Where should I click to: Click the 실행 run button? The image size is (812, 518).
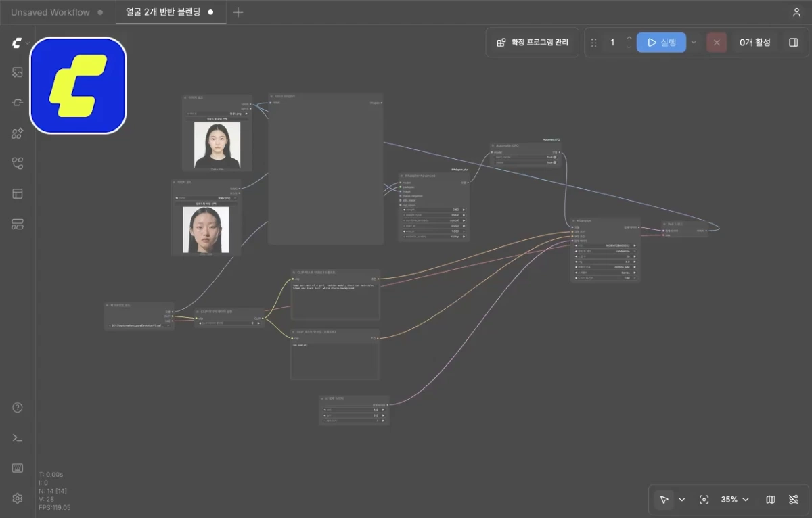[x=661, y=43]
